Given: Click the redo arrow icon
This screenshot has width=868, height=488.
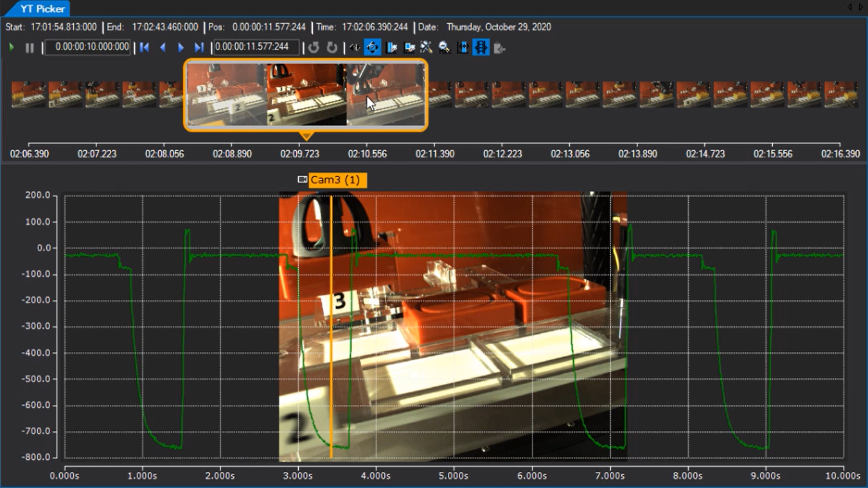Looking at the screenshot, I should click(x=332, y=48).
